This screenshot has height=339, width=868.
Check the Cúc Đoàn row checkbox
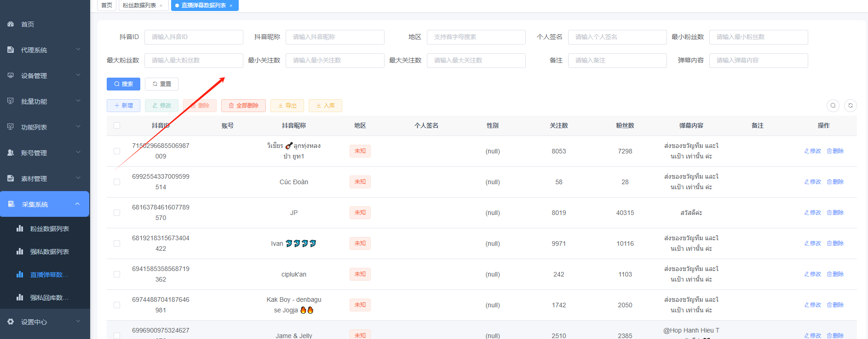click(117, 182)
